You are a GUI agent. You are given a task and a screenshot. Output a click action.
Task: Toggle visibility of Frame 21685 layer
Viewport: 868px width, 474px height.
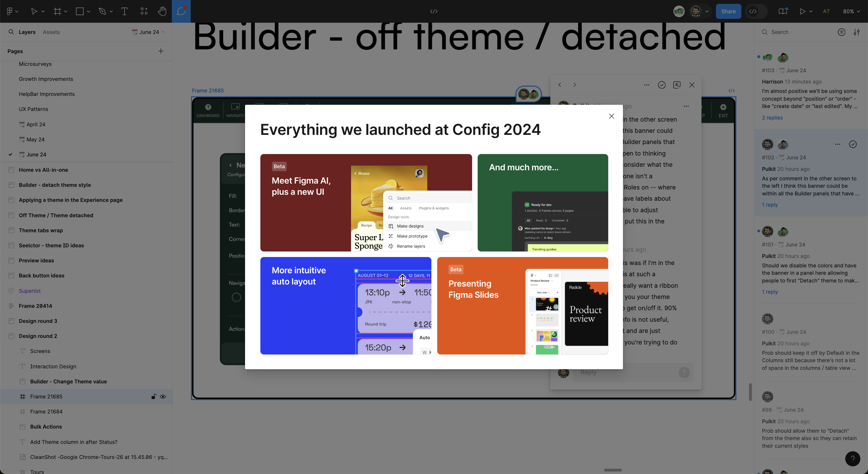[163, 396]
